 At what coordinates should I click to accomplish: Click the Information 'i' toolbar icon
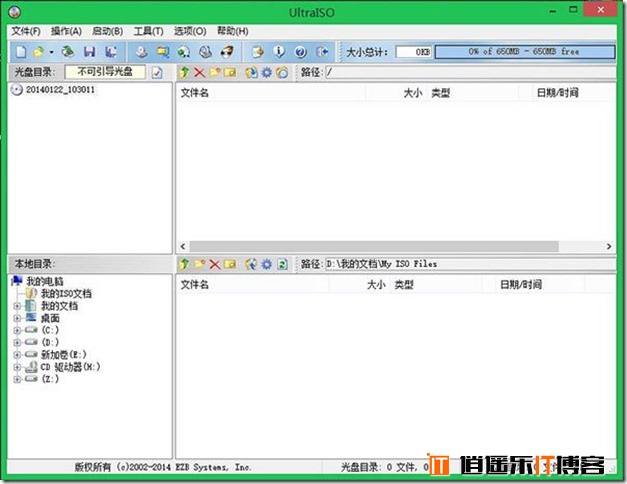(279, 52)
